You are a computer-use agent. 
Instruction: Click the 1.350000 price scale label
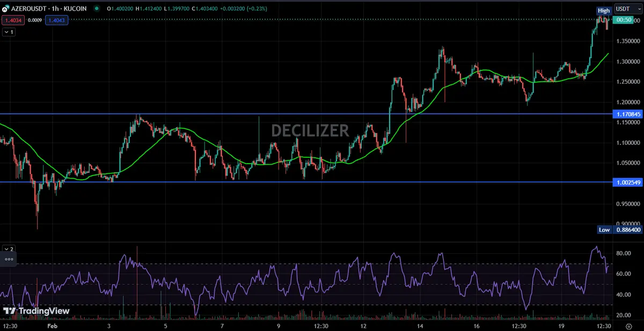[x=628, y=41]
